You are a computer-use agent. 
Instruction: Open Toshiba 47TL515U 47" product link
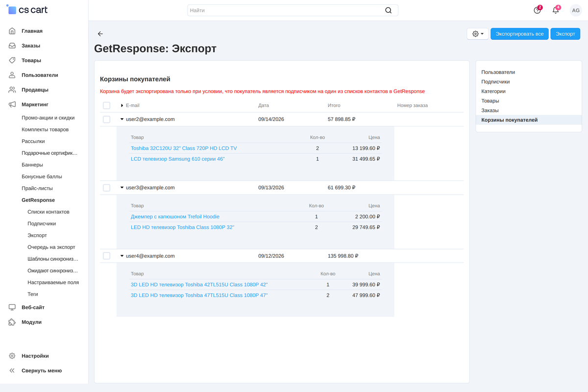[199, 295]
